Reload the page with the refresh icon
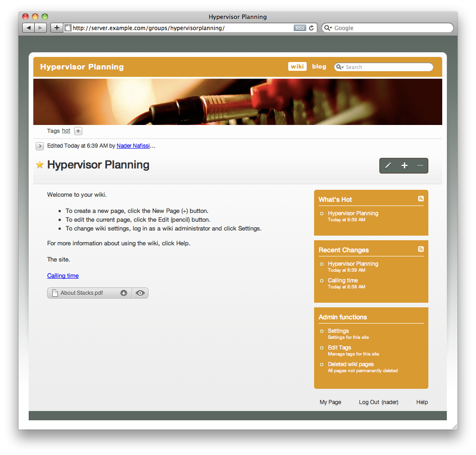This screenshot has height=455, width=476. pyautogui.click(x=311, y=28)
